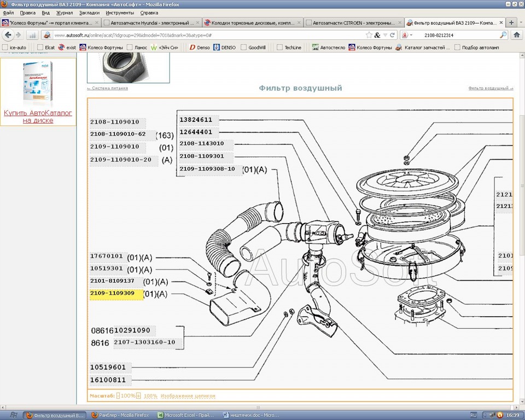The height and width of the screenshot is (420, 525).
Task: Open the Правка menu
Action: coord(28,13)
